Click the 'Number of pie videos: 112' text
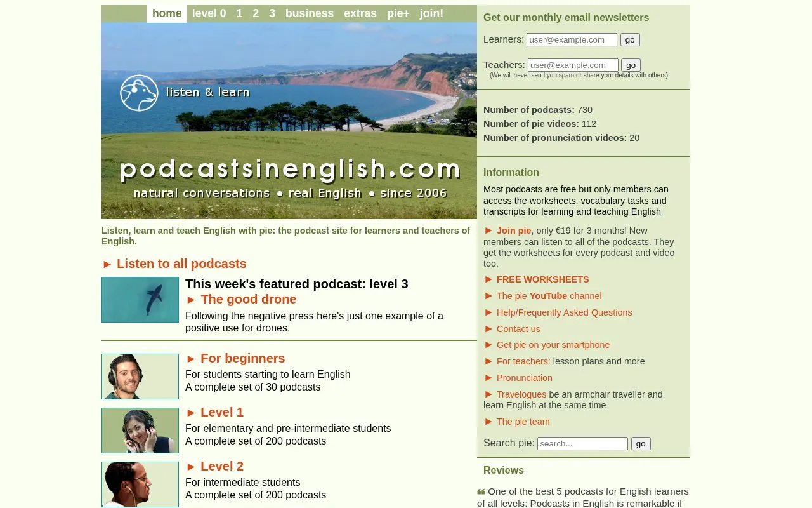The width and height of the screenshot is (812, 508). pyautogui.click(x=540, y=124)
